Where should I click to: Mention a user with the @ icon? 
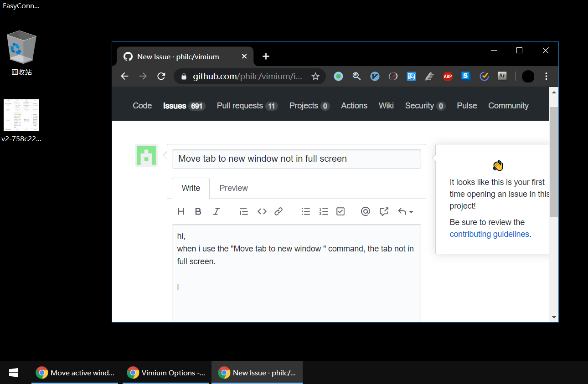366,211
